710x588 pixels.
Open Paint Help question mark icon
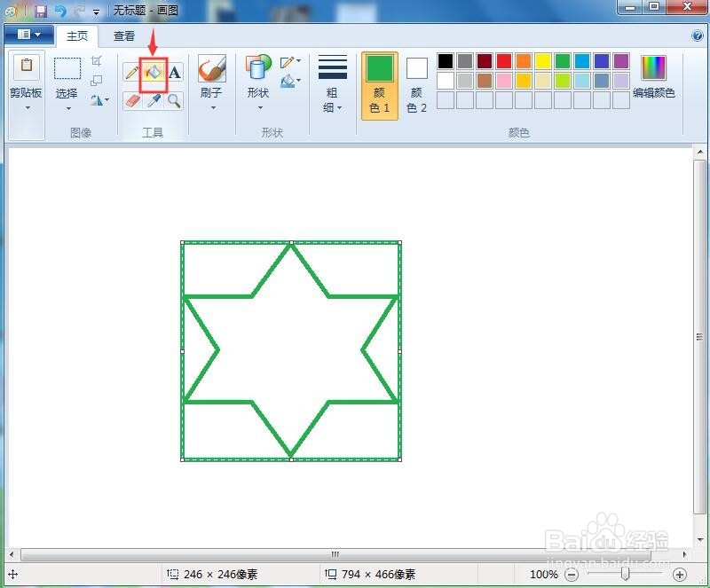click(x=698, y=35)
